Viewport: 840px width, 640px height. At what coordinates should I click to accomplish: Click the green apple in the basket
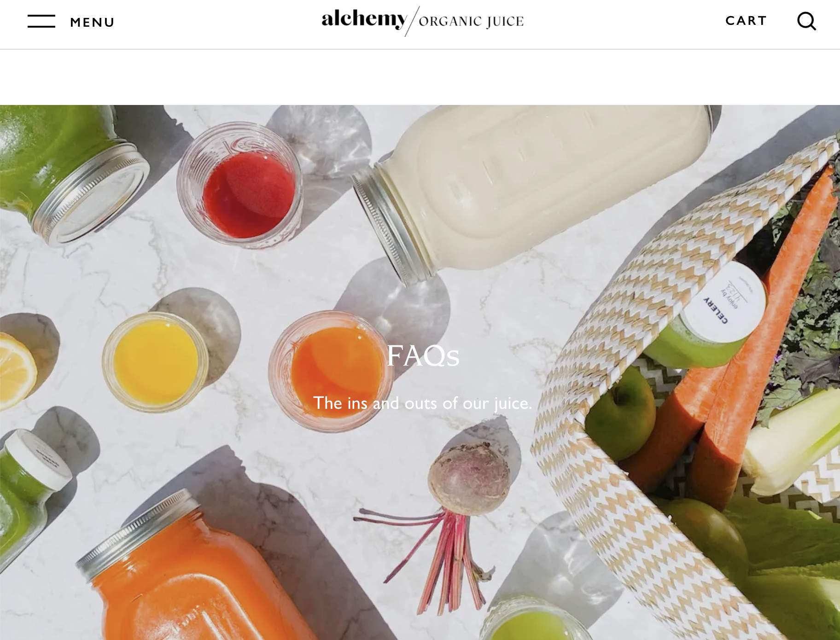pos(621,414)
